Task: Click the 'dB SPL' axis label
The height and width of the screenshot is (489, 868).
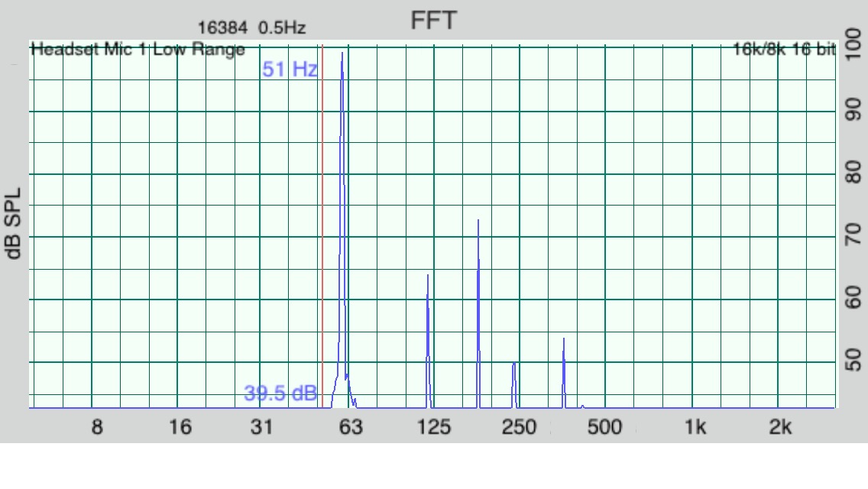Action: (x=13, y=223)
